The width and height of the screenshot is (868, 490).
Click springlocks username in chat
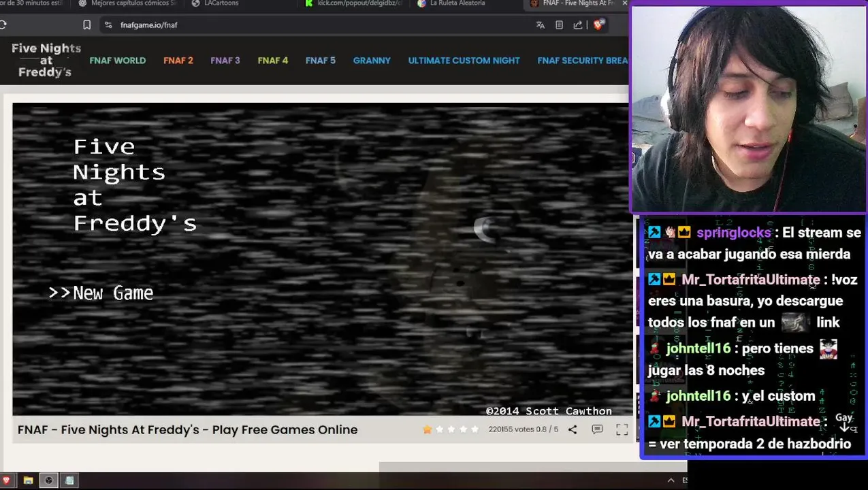click(x=734, y=233)
